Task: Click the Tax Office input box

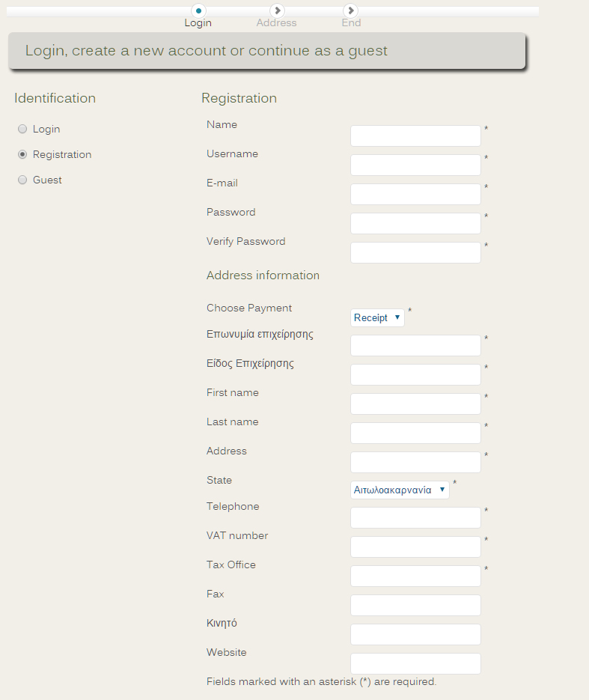Action: pos(415,576)
